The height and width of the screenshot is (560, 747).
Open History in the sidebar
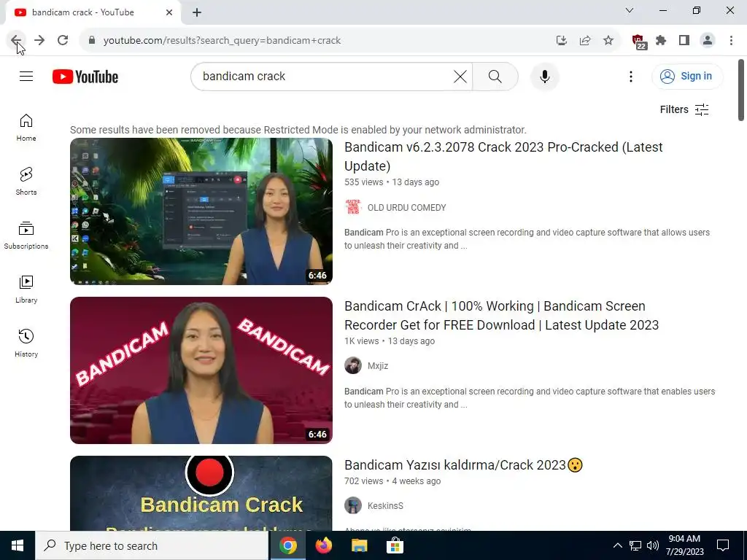tap(26, 343)
